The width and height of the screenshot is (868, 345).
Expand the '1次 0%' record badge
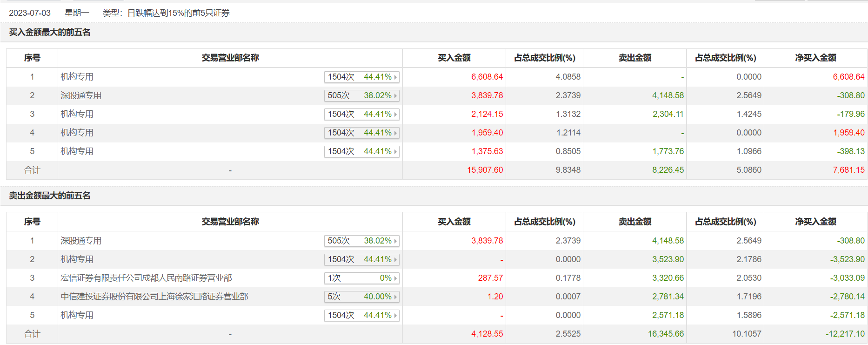pyautogui.click(x=361, y=278)
